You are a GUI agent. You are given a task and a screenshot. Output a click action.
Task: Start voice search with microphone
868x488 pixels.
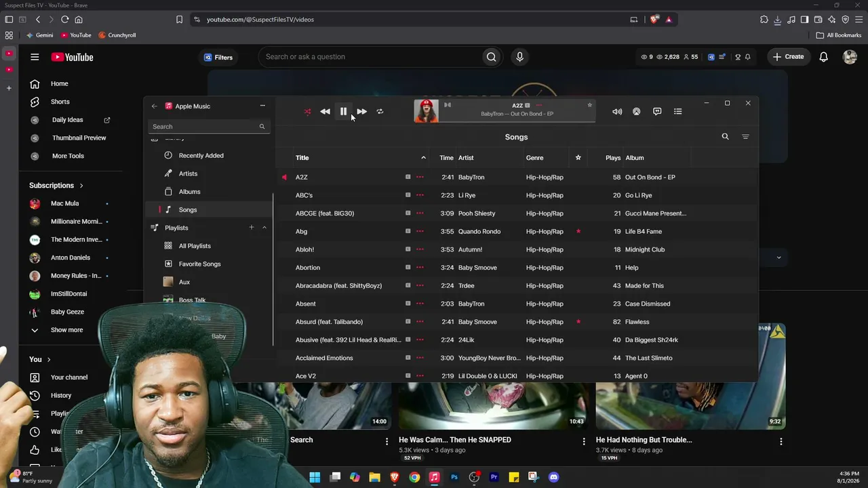(x=519, y=57)
